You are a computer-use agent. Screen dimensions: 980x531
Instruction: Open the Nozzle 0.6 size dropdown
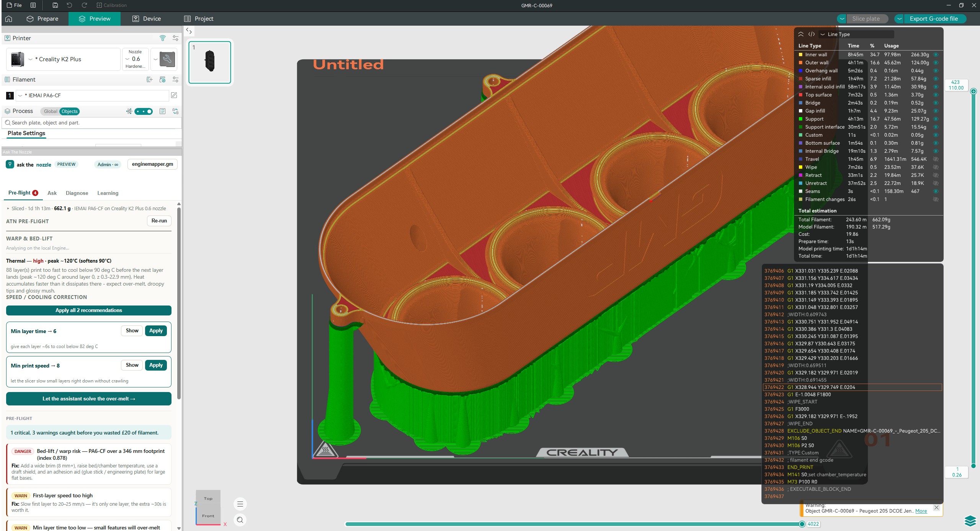[x=135, y=59]
